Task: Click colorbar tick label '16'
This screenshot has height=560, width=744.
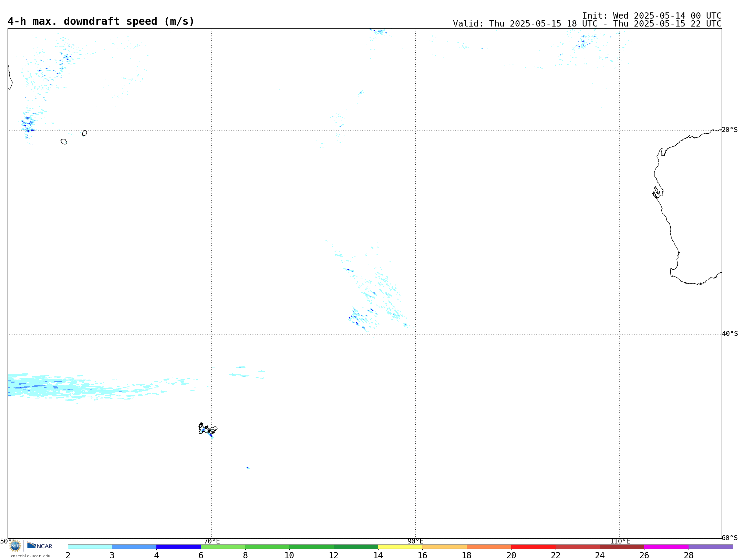Action: tap(423, 555)
